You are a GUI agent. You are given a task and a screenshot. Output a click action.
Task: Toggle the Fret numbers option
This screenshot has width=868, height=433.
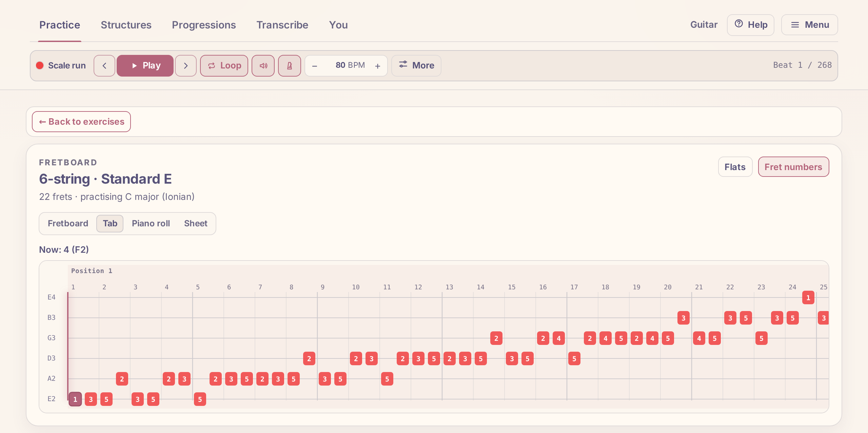click(793, 167)
